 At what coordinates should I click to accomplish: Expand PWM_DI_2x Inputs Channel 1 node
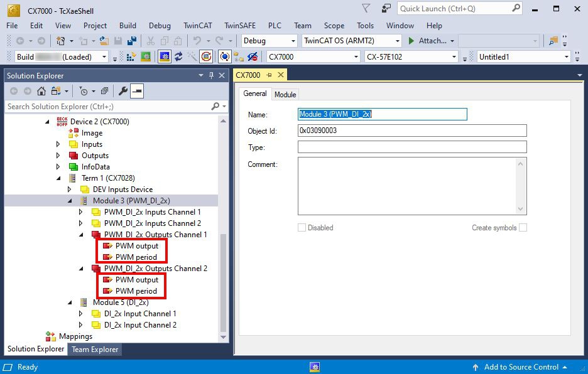(80, 212)
